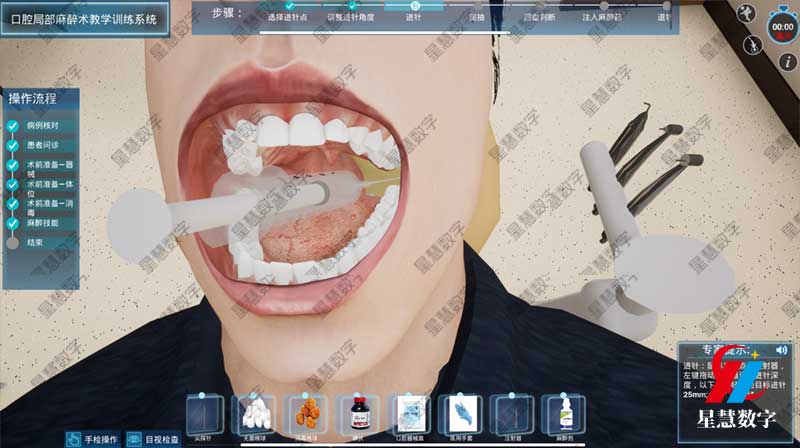Click the 目视检查 button label
Image resolution: width=800 pixels, height=448 pixels.
point(162,439)
